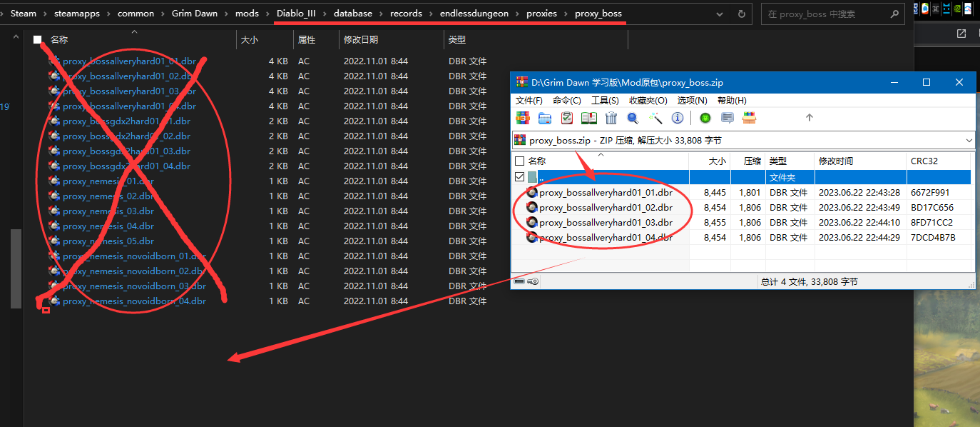The height and width of the screenshot is (427, 980).
Task: Click the Explorer refresh button
Action: click(x=742, y=14)
